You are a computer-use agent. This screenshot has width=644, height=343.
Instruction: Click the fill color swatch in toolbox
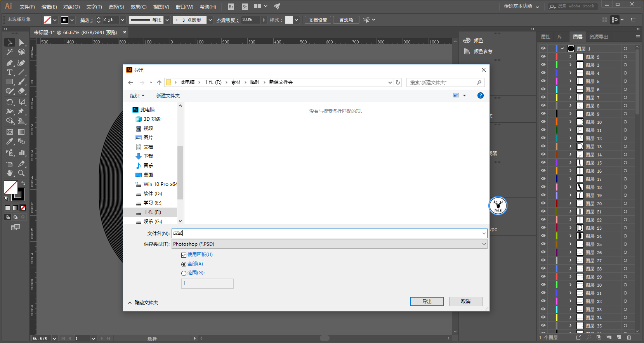pos(10,187)
